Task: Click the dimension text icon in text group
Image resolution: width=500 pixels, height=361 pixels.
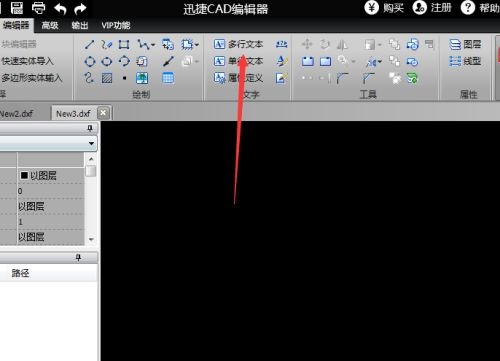Action: (x=281, y=44)
